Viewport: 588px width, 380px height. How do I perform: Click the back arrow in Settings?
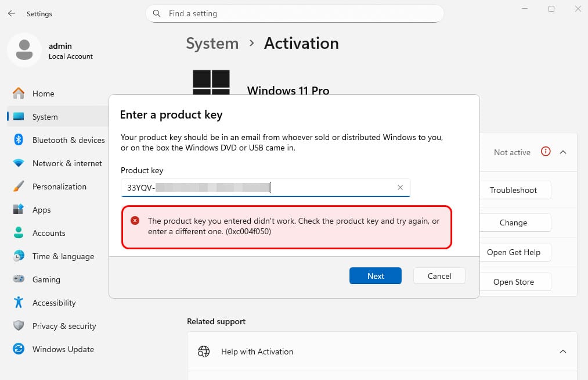[x=12, y=13]
